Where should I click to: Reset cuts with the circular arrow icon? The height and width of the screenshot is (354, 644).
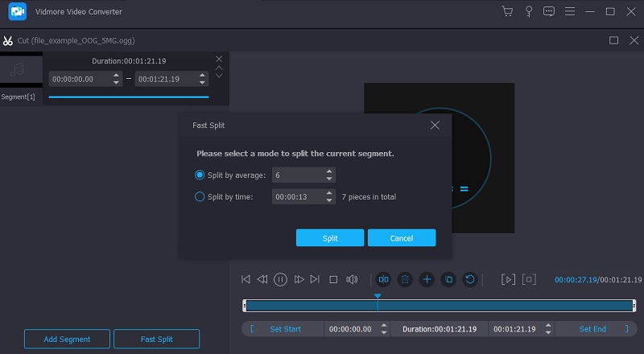tap(470, 279)
